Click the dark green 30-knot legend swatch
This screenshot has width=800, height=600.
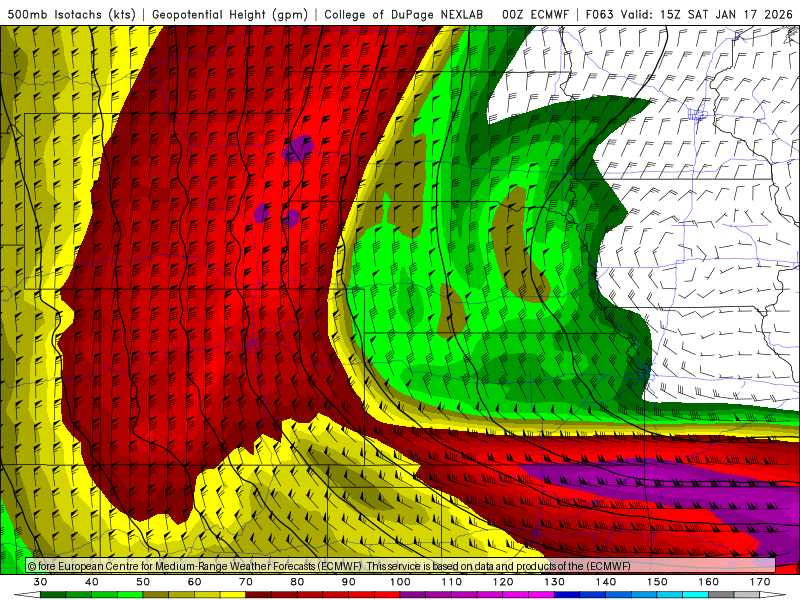(x=53, y=595)
